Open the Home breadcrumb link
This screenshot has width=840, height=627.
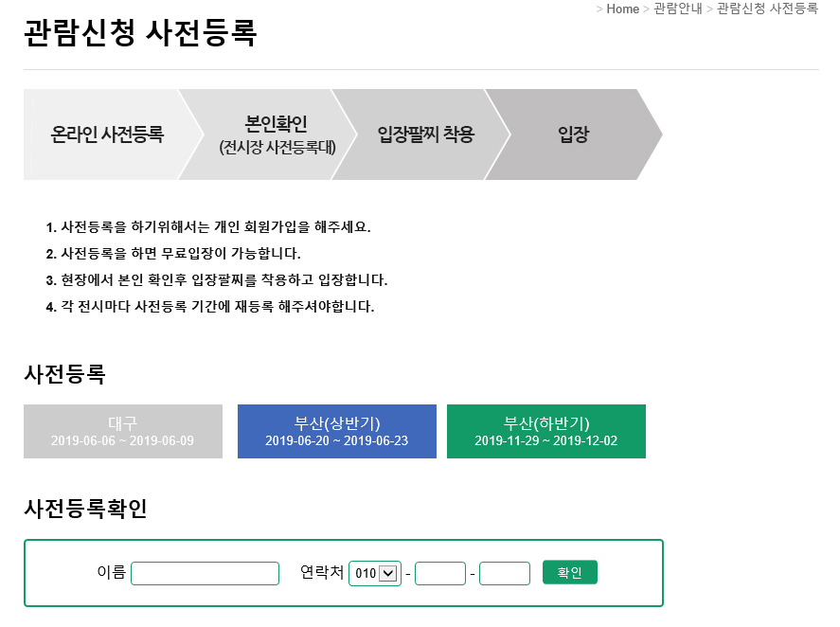[x=622, y=9]
